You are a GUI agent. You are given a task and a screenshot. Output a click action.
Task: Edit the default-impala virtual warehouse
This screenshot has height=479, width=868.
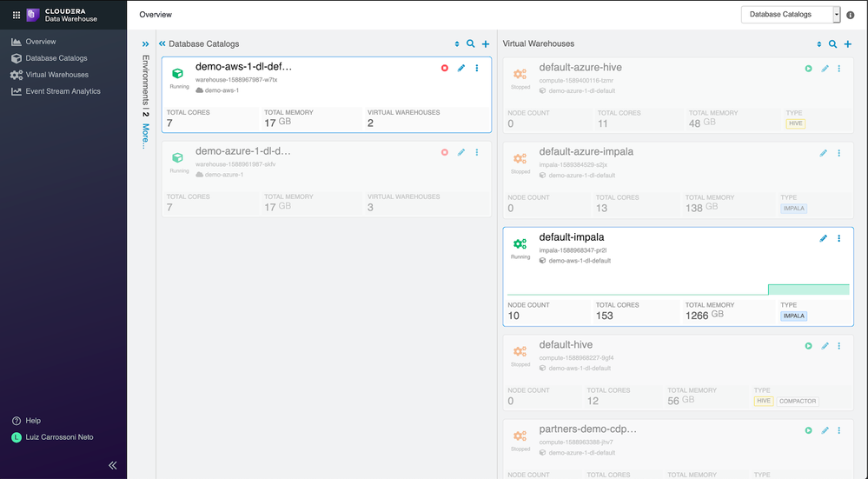[823, 238]
